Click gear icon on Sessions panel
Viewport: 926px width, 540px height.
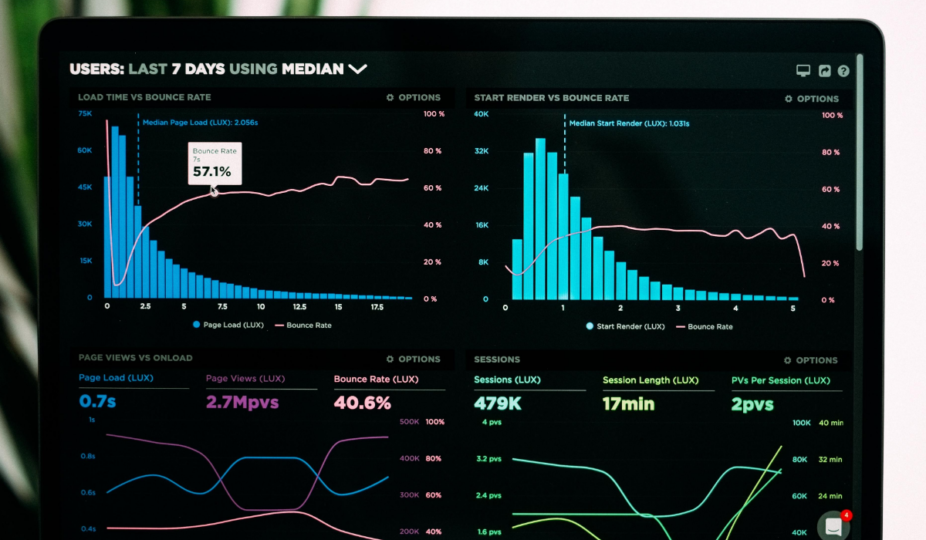pos(788,360)
